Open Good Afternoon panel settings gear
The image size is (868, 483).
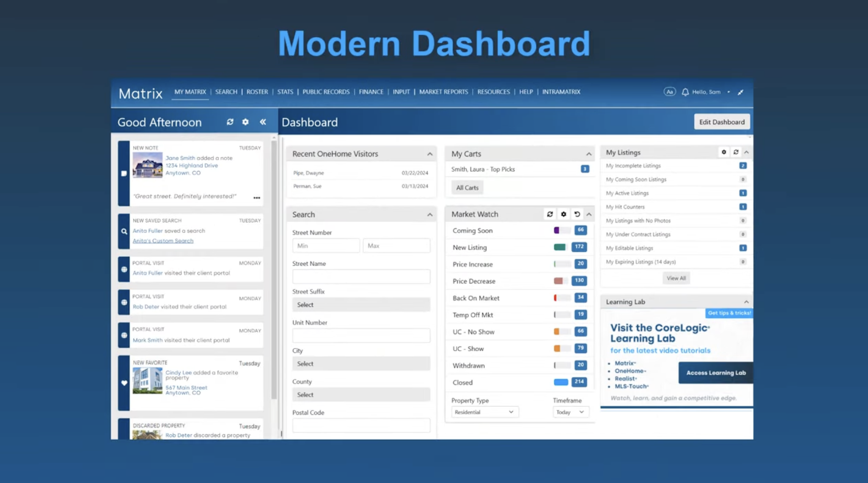(x=246, y=122)
